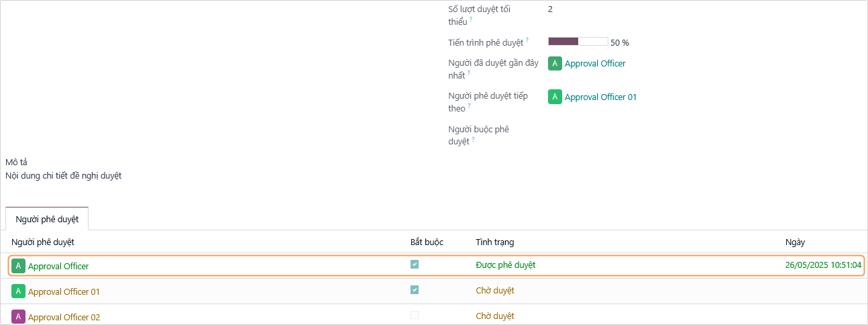
Task: Click help icon for "Người buộc phê duyệt"
Action: coord(473,140)
